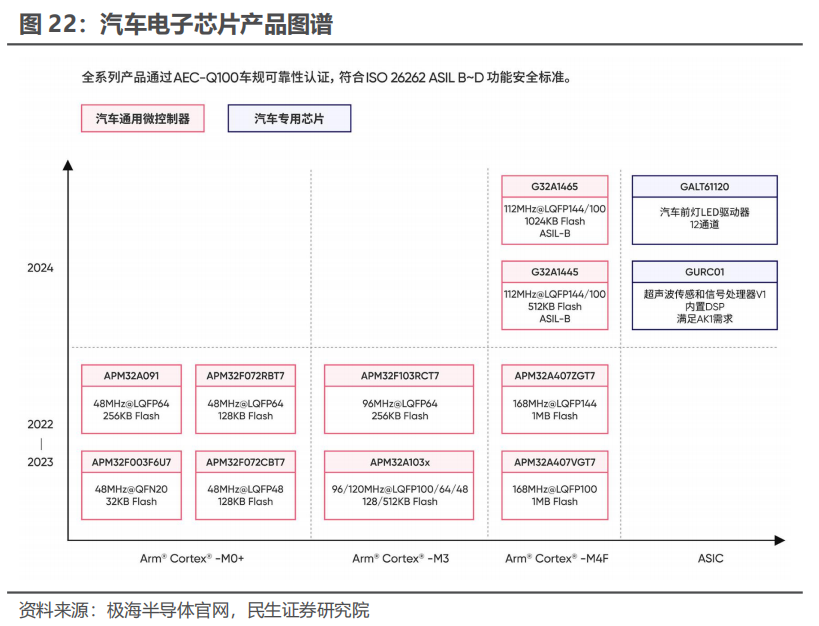The height and width of the screenshot is (626, 819).
Task: Select the G32A1445 product header
Action: 555,272
